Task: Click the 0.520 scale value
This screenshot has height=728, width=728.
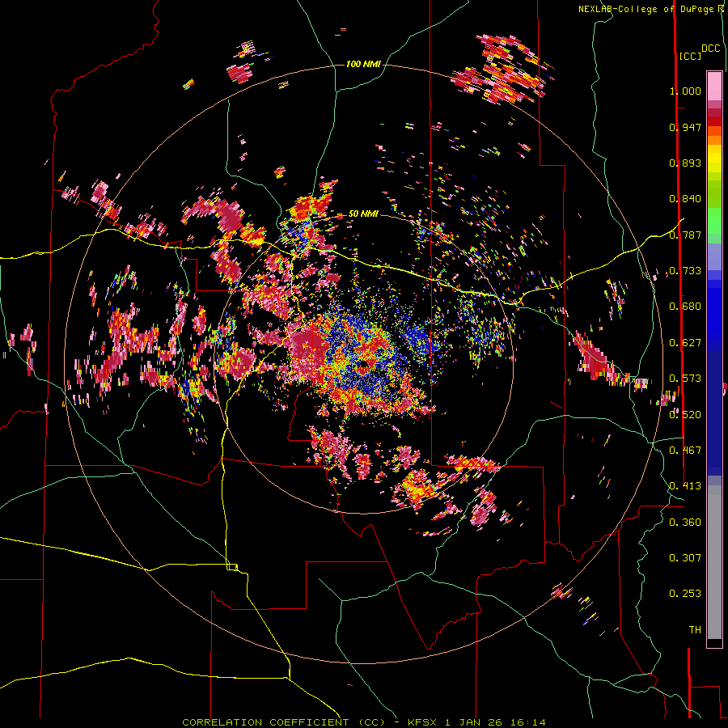Action: [685, 415]
